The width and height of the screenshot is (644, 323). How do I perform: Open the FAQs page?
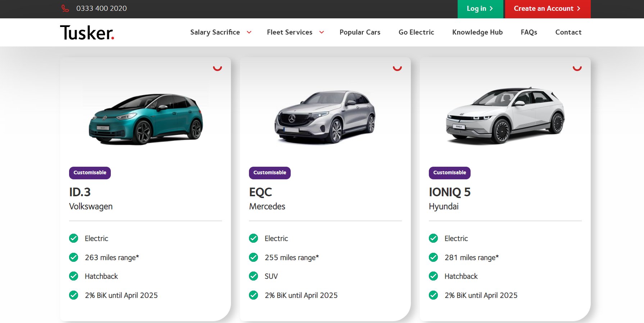(529, 32)
